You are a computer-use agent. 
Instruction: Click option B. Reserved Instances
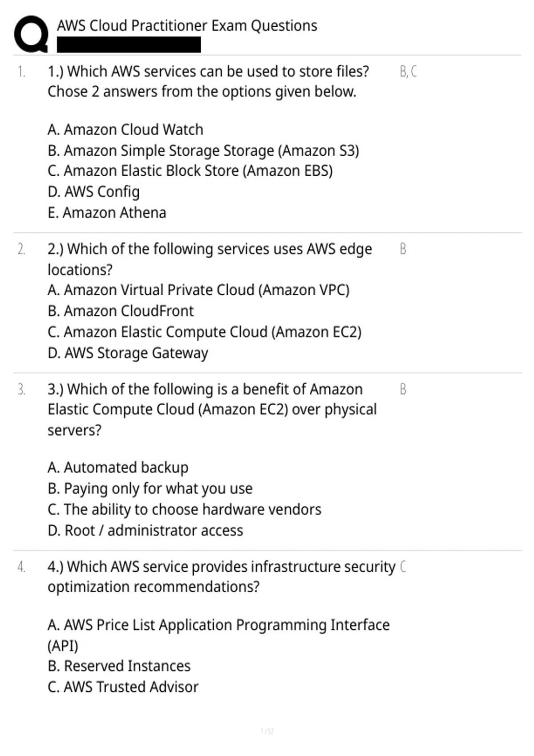tap(119, 666)
